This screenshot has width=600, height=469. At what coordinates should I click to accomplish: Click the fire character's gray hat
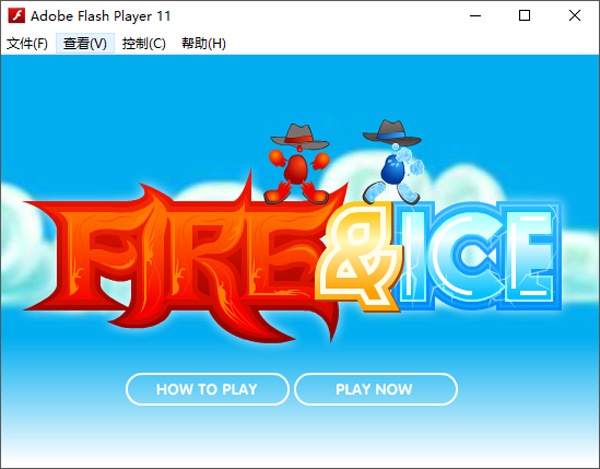point(299,136)
